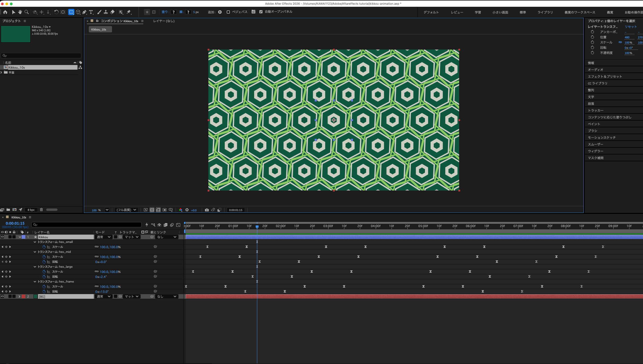Viewport: 643px width, 364px height.
Task: Uncheck 自動オープンパネル checkbox
Action: [x=261, y=12]
